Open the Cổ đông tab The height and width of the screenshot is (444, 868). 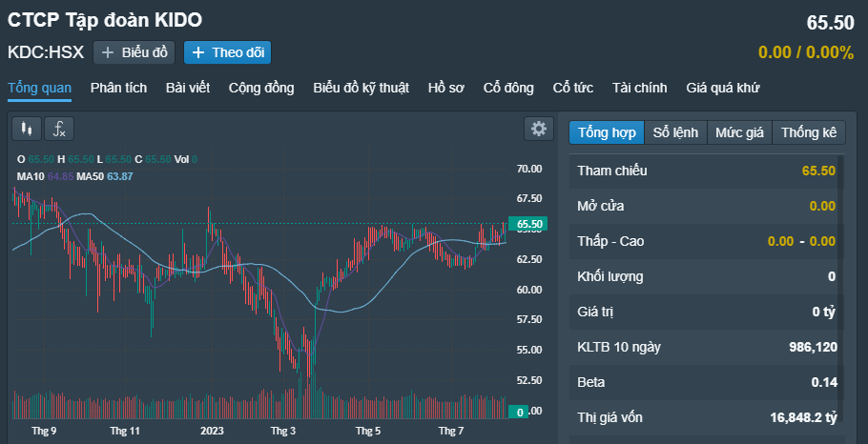pos(508,88)
